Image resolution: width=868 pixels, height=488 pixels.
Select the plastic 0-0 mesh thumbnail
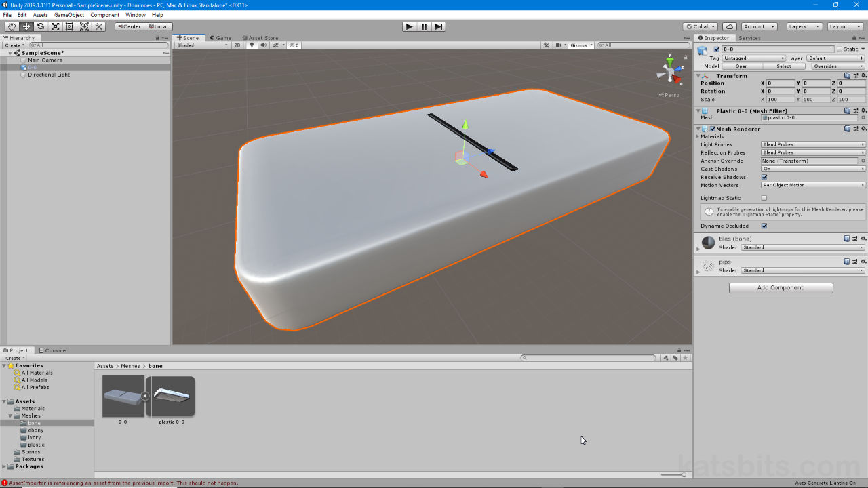(x=171, y=396)
